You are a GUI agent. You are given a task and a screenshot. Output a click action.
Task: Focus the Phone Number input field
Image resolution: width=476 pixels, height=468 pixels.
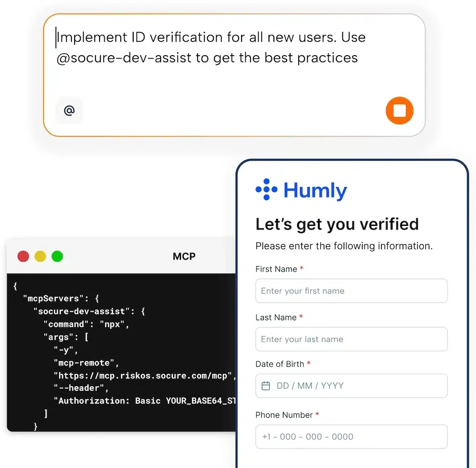(x=351, y=437)
